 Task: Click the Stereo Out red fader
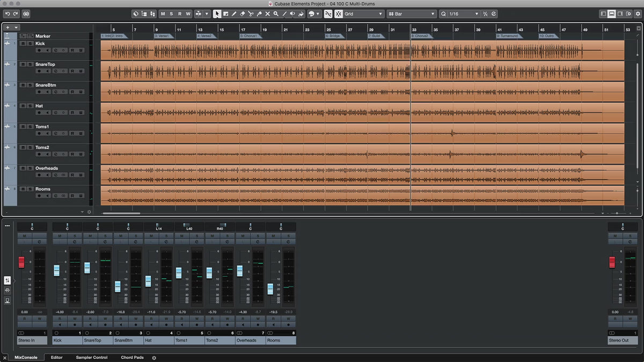point(612,262)
